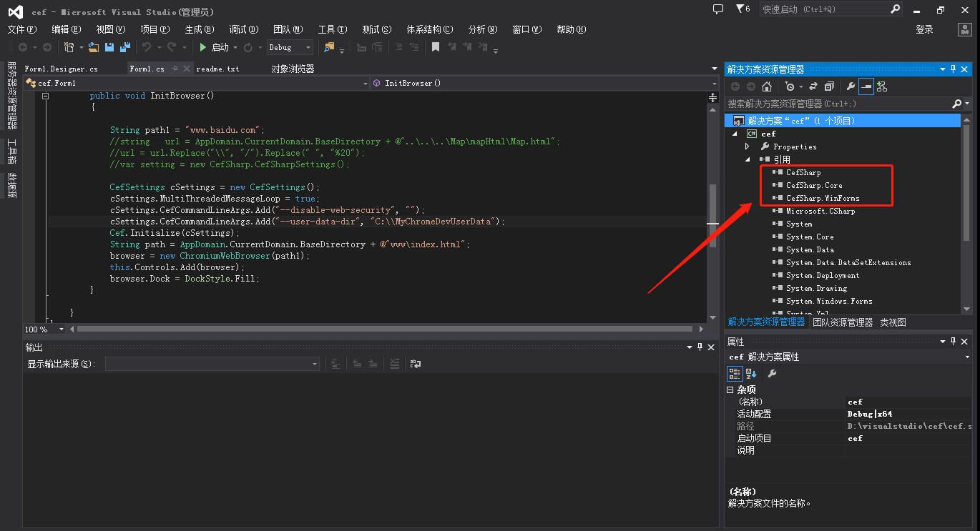Open the 团队 menu

288,29
